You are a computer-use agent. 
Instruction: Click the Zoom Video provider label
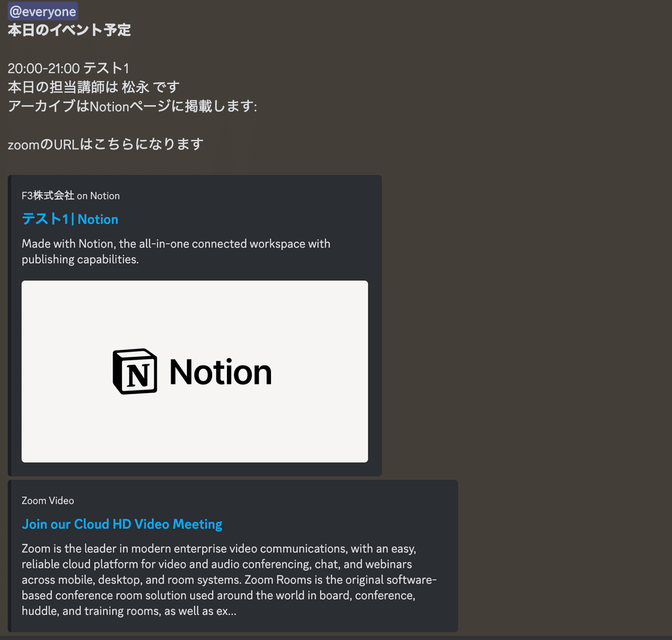coord(48,500)
